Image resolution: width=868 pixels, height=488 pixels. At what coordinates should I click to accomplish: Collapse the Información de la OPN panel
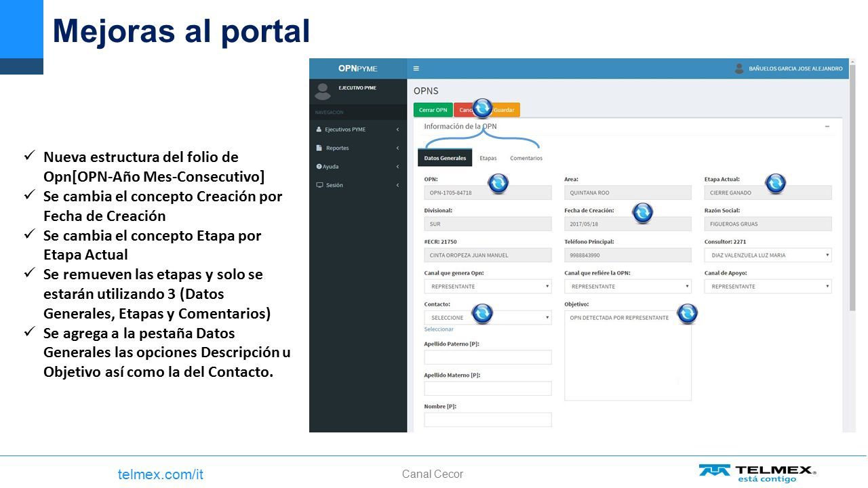pos(827,127)
